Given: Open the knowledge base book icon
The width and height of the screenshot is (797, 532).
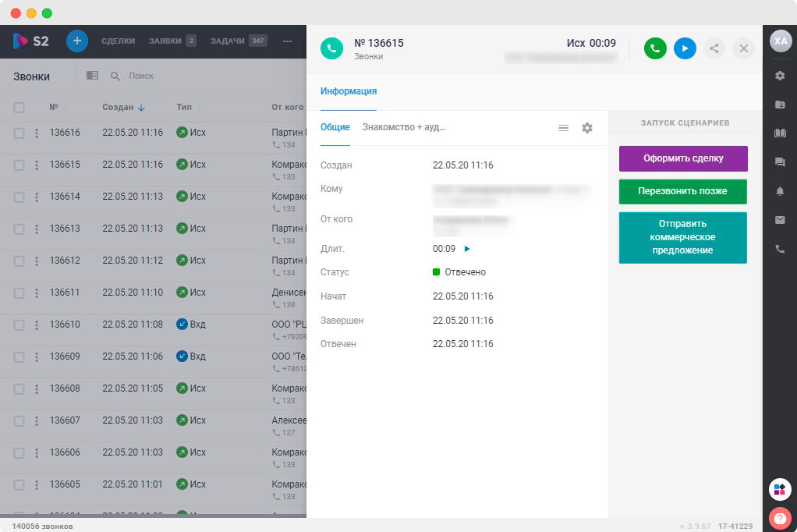Looking at the screenshot, I should [780, 133].
